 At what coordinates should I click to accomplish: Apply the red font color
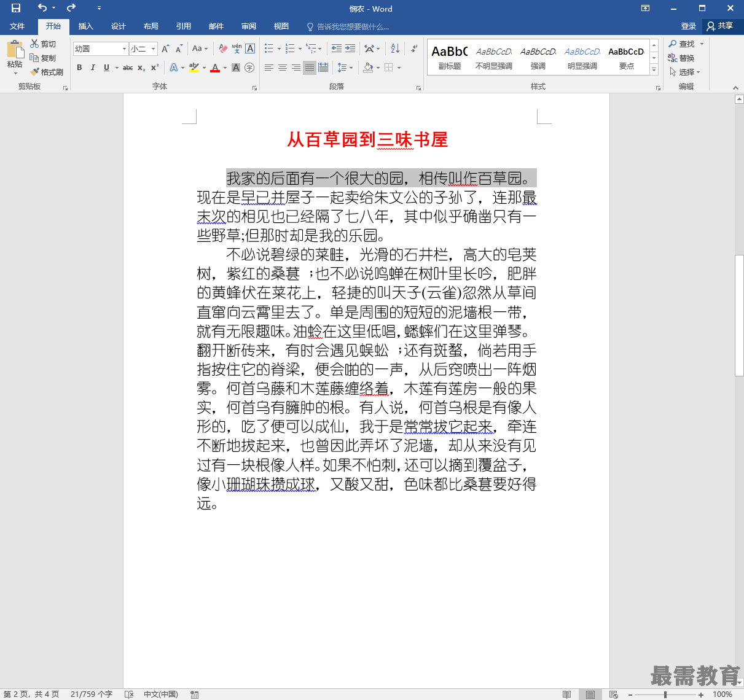[x=215, y=68]
